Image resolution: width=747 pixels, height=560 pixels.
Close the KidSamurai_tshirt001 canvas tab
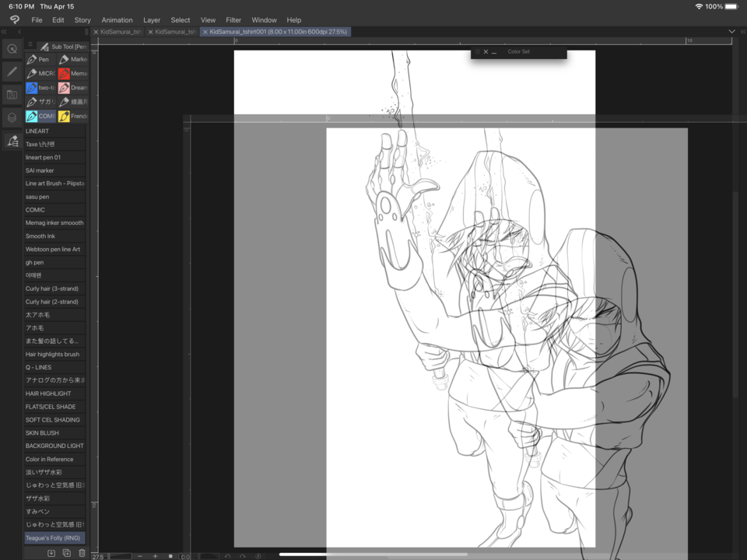[x=205, y=32]
